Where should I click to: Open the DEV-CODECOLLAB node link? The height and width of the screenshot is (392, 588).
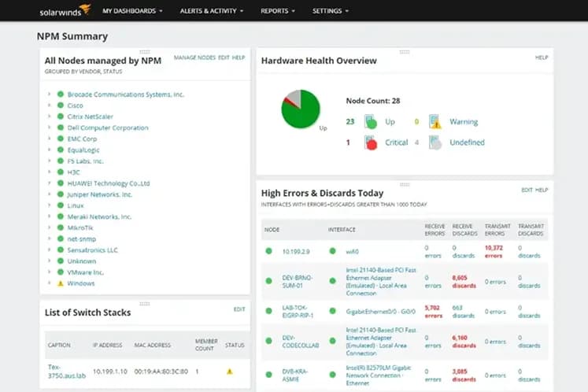pyautogui.click(x=301, y=342)
